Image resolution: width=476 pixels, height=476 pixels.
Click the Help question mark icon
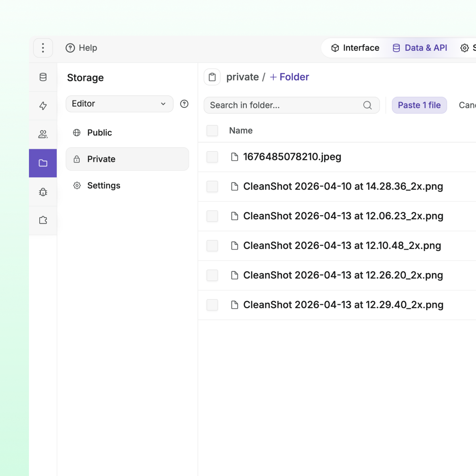(x=70, y=48)
